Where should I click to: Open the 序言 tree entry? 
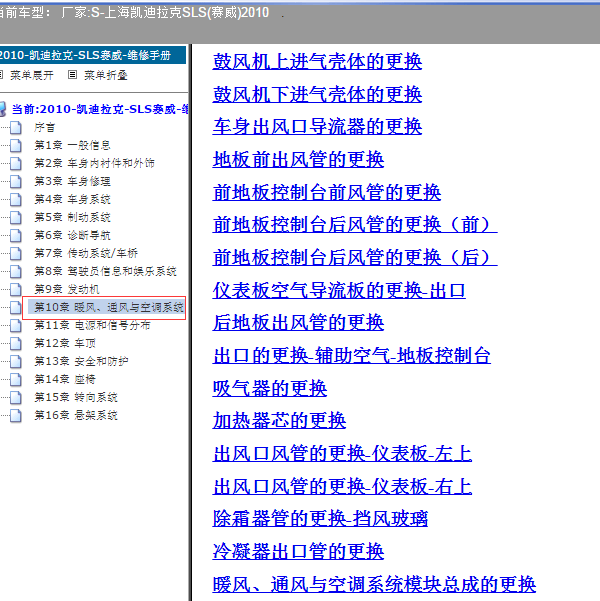44,127
